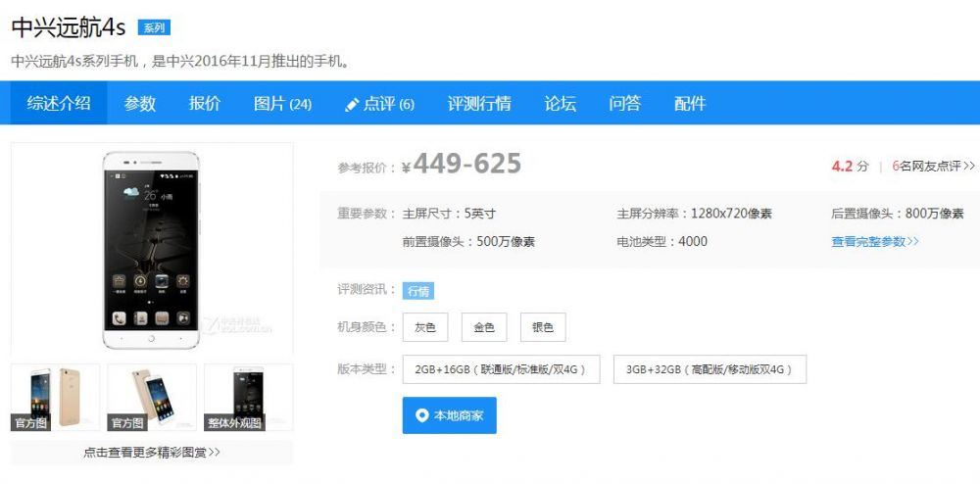Image resolution: width=980 pixels, height=484 pixels.
Task: Select 金色 body color option
Action: [x=484, y=327]
